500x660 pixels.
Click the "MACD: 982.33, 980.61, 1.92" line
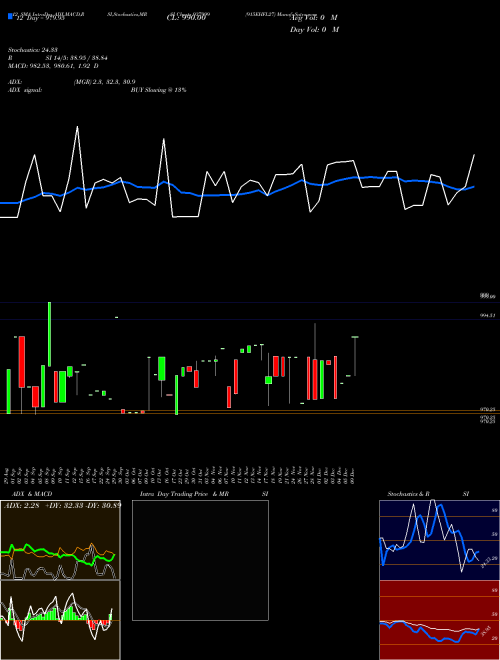tap(49, 66)
